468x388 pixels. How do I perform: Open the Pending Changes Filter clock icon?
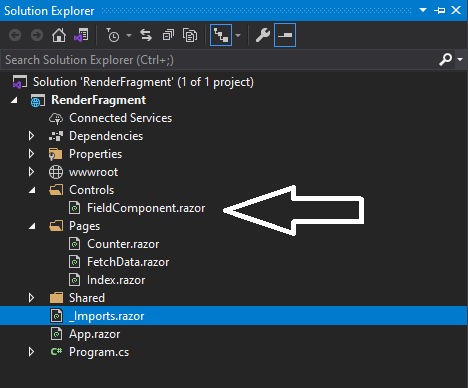(x=113, y=35)
